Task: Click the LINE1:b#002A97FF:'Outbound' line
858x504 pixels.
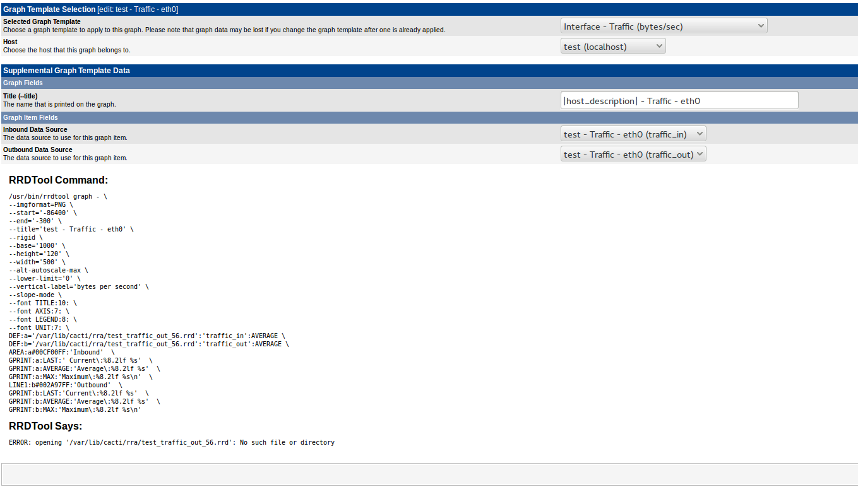Action: (x=66, y=385)
